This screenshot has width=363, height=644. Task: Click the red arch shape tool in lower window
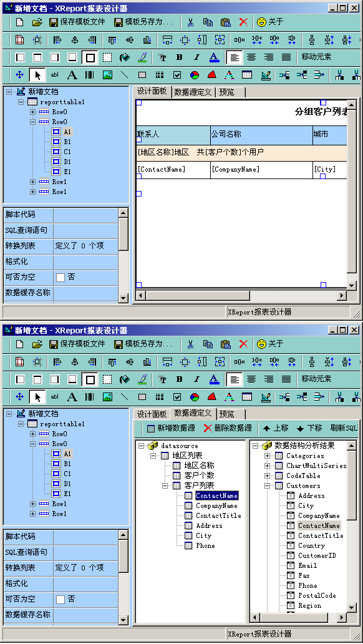pyautogui.click(x=212, y=397)
